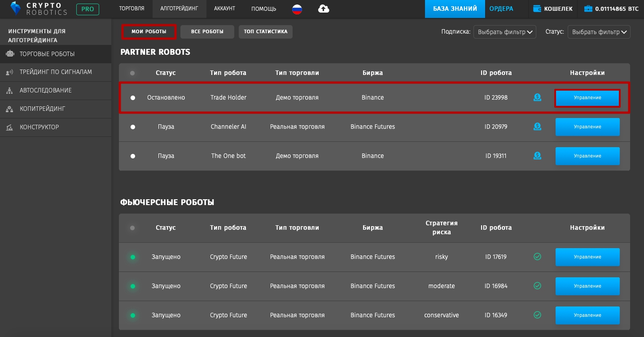Click Управление for The One bot
This screenshot has width=644, height=337.
587,156
